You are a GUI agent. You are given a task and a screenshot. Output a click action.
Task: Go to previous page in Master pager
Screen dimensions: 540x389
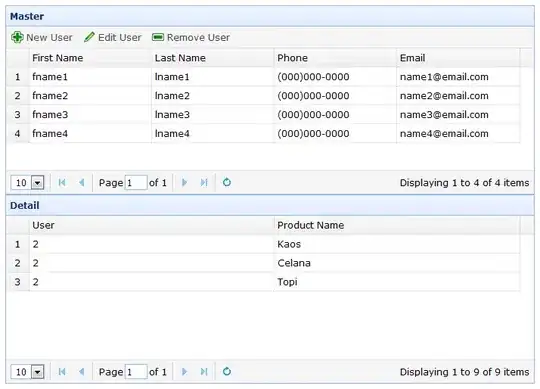pyautogui.click(x=82, y=182)
